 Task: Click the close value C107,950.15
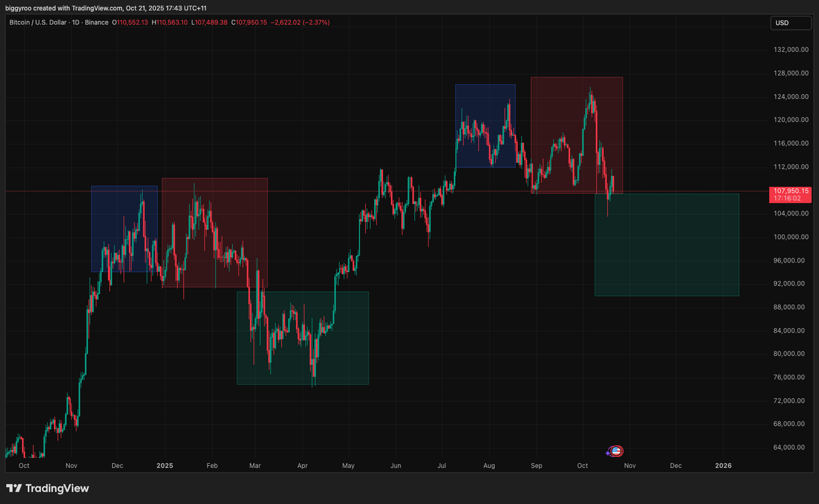tap(250, 23)
